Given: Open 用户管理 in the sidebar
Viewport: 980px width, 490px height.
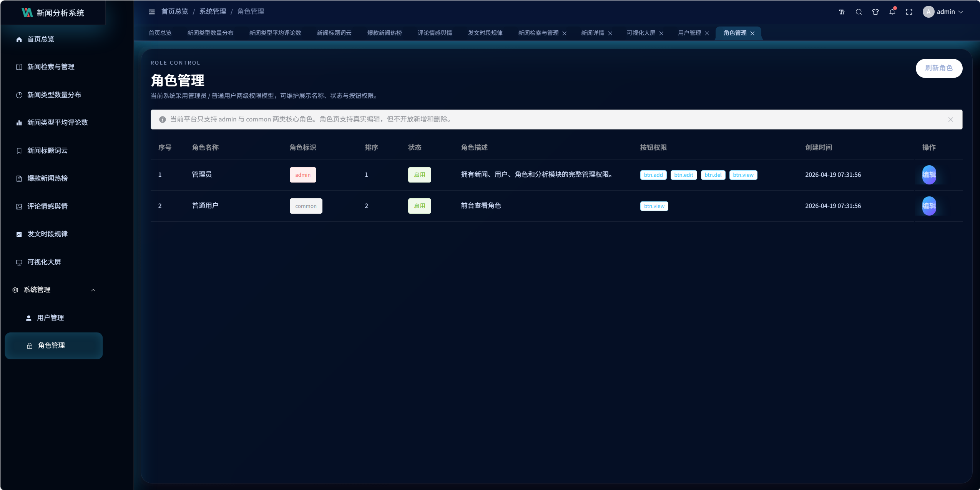Looking at the screenshot, I should (x=50, y=318).
